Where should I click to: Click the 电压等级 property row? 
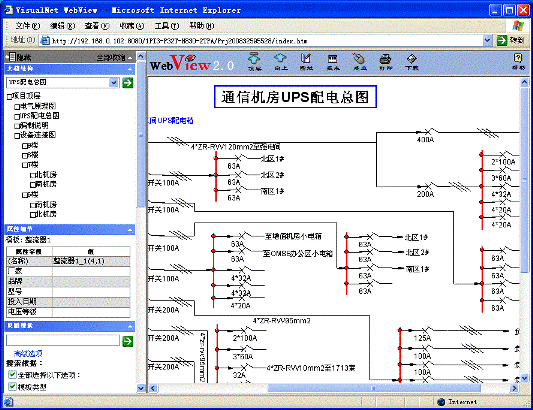68,312
